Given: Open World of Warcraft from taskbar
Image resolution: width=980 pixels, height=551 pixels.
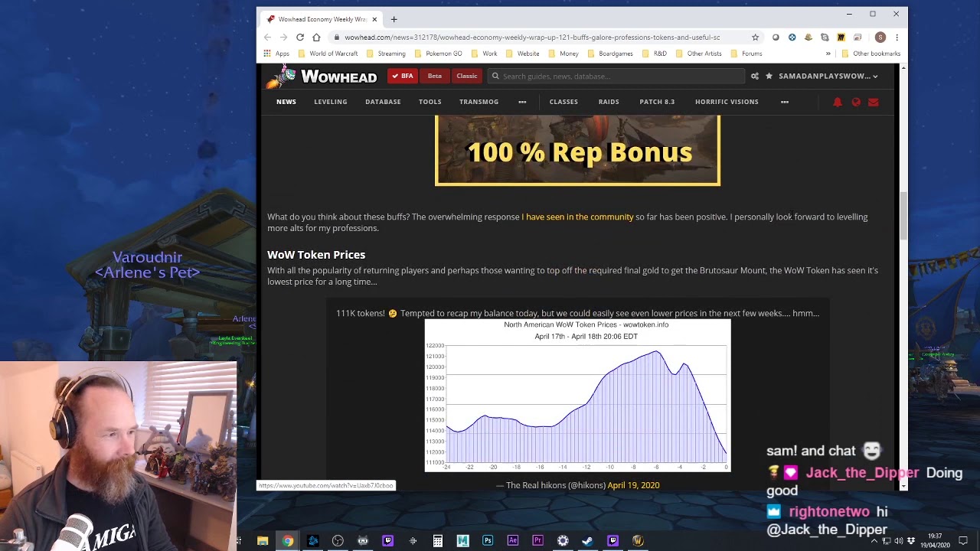Looking at the screenshot, I should 638,541.
